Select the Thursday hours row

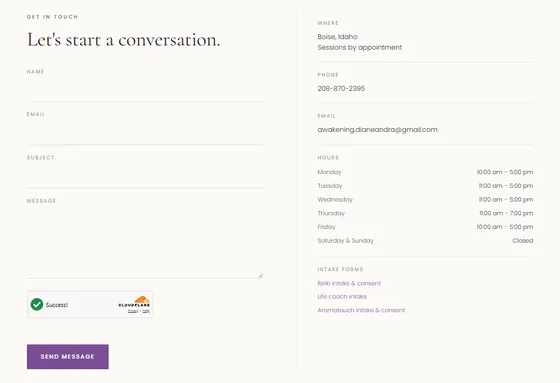coord(425,213)
